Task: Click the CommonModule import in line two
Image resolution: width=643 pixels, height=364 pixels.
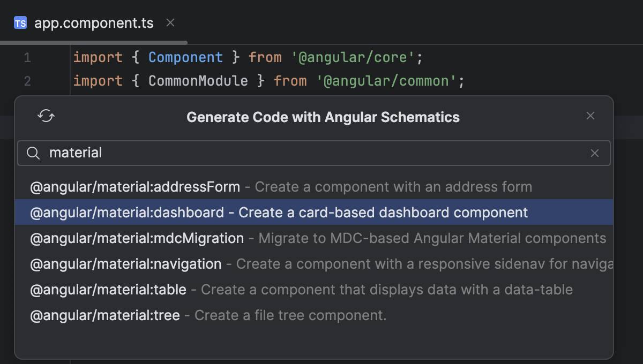Action: [x=198, y=81]
